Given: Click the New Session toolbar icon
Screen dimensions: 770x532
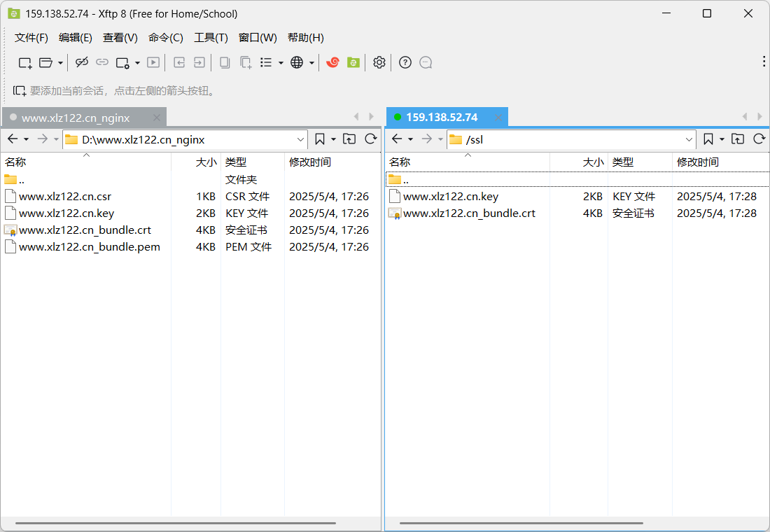Looking at the screenshot, I should coord(25,62).
